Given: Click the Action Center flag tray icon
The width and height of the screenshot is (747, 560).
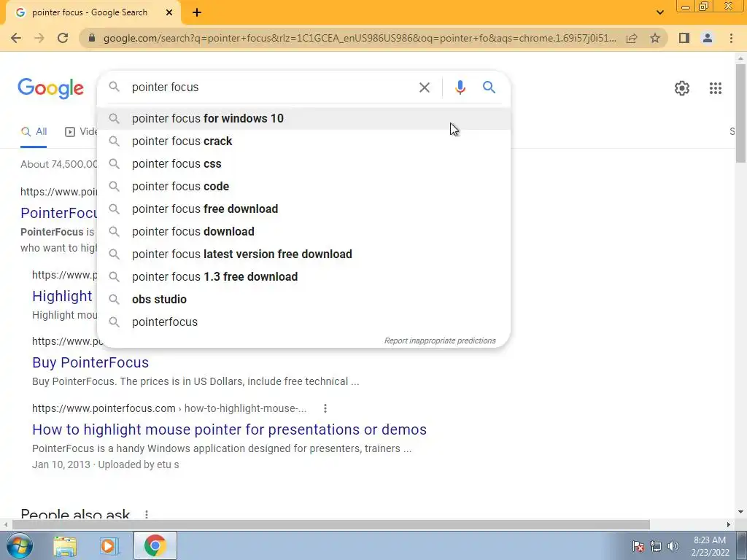Looking at the screenshot, I should (x=638, y=546).
